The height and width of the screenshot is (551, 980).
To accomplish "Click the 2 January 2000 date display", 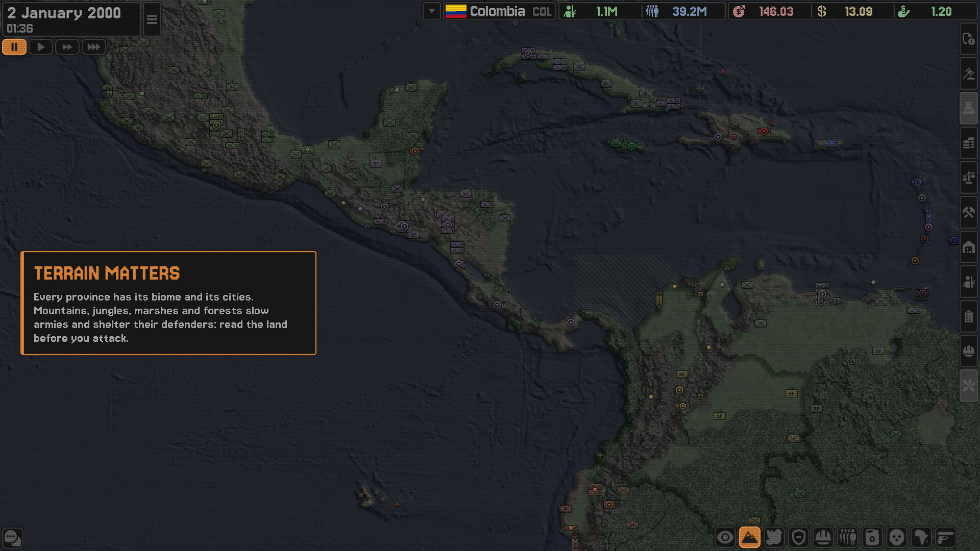I will pyautogui.click(x=64, y=13).
